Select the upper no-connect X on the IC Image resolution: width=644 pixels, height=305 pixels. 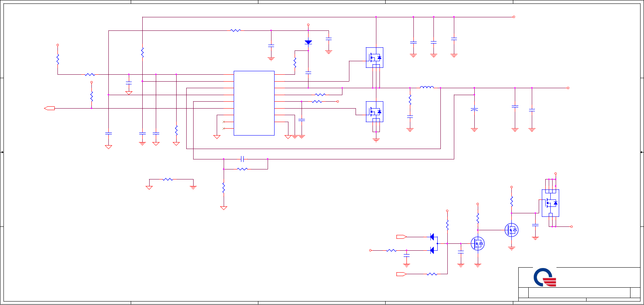(x=224, y=122)
